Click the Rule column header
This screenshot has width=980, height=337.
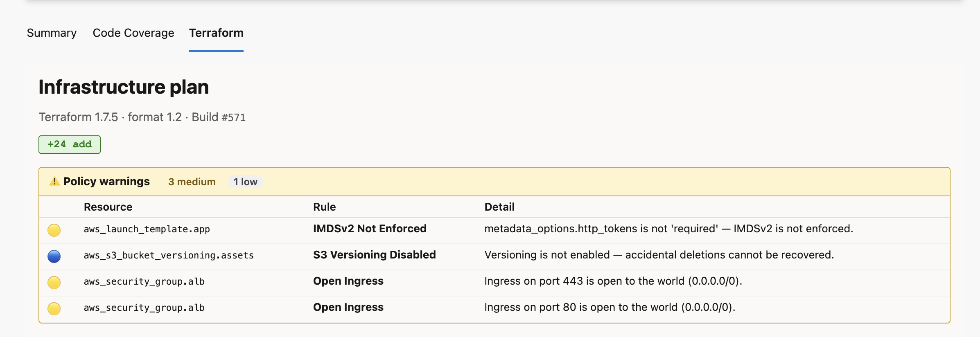[x=324, y=207]
